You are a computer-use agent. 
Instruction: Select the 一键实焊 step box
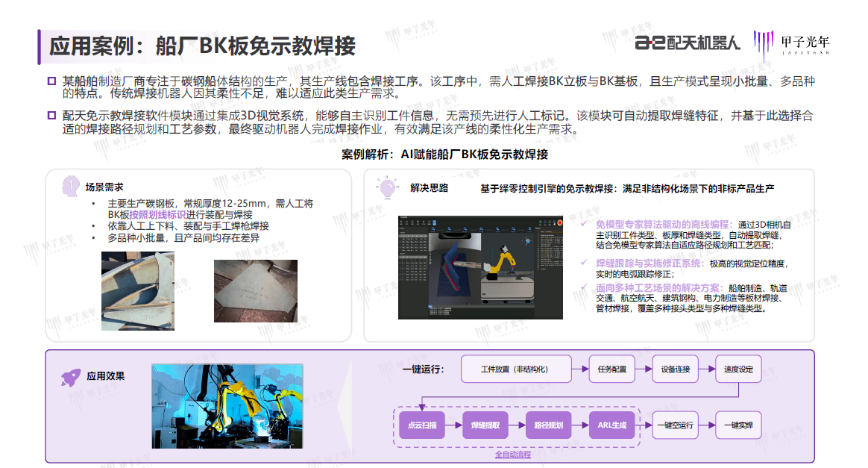(738, 425)
